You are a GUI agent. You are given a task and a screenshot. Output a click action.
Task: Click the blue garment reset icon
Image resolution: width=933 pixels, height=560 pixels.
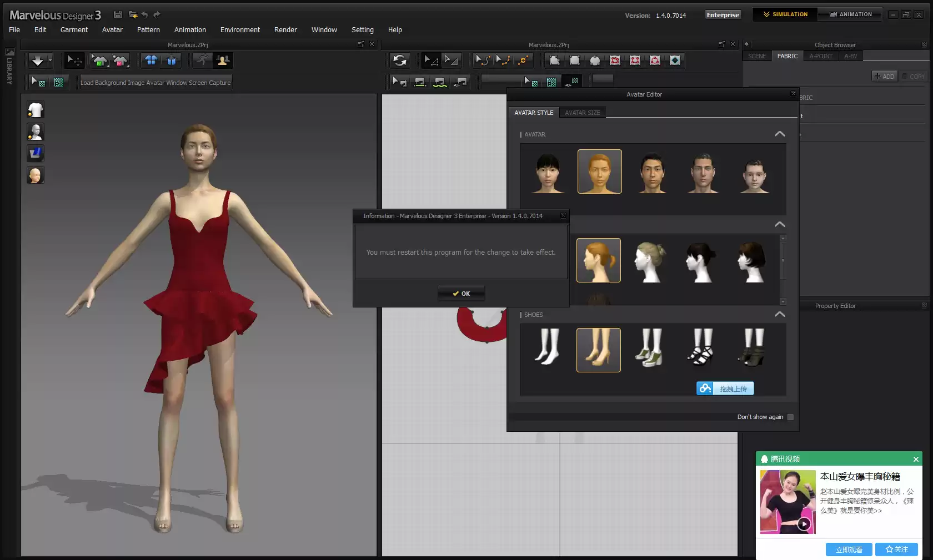[171, 60]
